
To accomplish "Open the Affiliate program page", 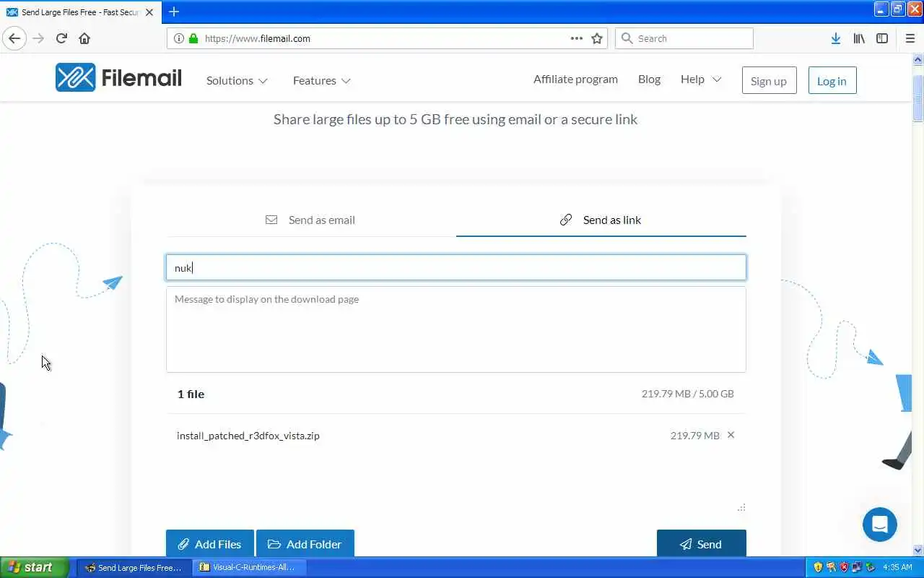I will [x=575, y=79].
